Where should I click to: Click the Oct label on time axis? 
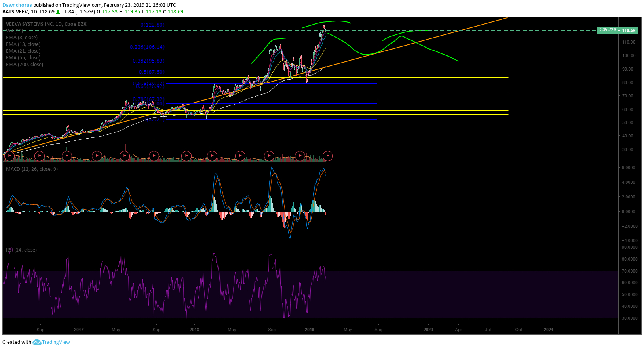tap(519, 330)
